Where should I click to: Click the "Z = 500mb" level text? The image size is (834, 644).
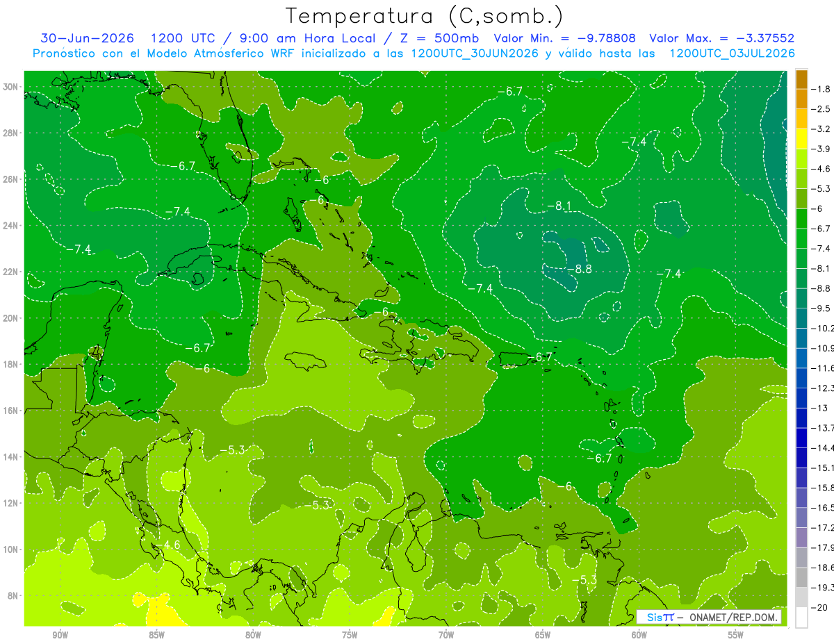click(436, 38)
